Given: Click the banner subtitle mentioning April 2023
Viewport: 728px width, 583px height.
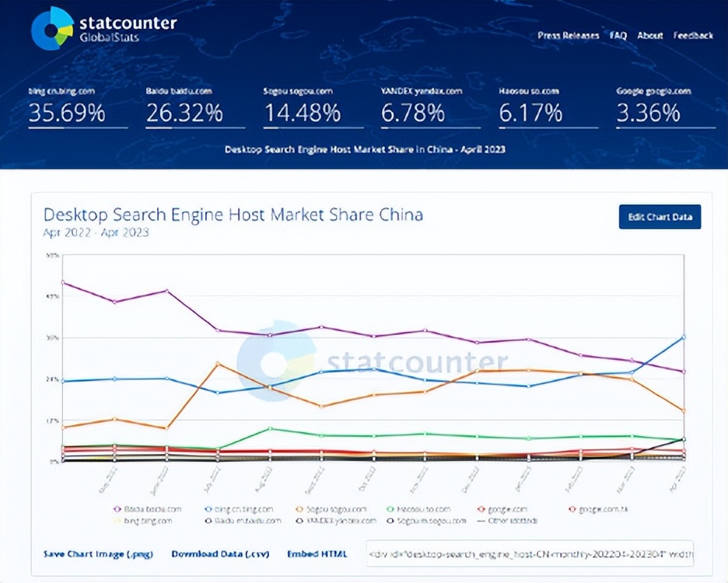Looking at the screenshot, I should [365, 149].
